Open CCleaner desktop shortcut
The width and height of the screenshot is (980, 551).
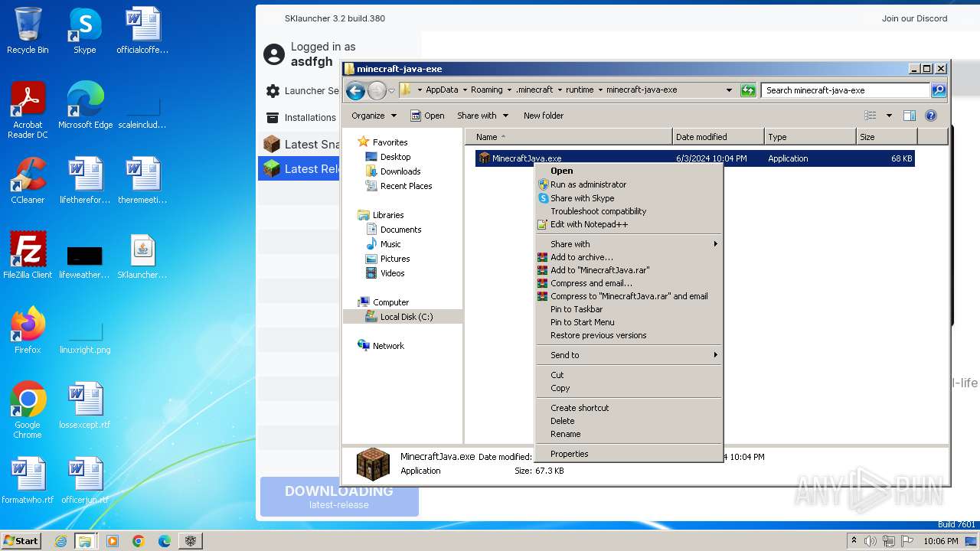(28, 181)
